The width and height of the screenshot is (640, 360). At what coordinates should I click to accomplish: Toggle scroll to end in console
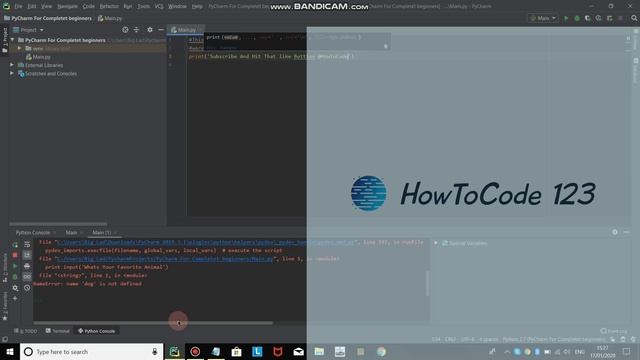coord(27,255)
